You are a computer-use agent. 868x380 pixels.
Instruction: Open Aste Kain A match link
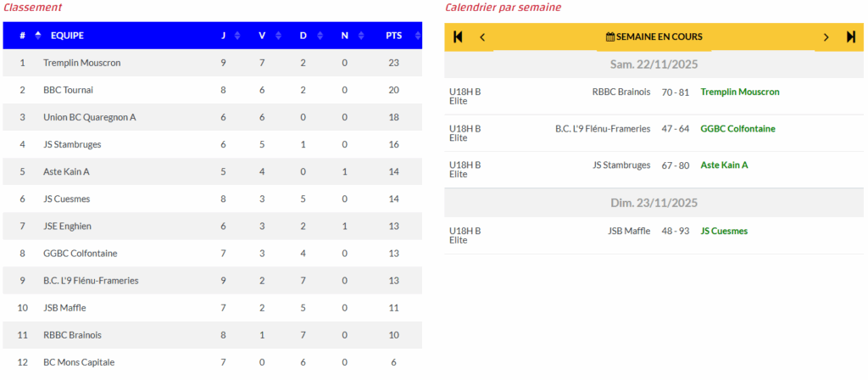pyautogui.click(x=724, y=165)
